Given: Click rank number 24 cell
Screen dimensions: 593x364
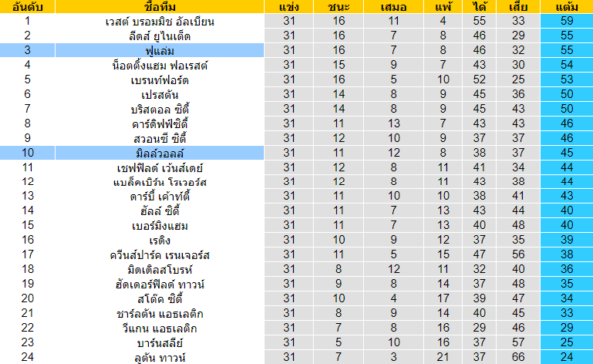Looking at the screenshot, I should click(x=27, y=357).
